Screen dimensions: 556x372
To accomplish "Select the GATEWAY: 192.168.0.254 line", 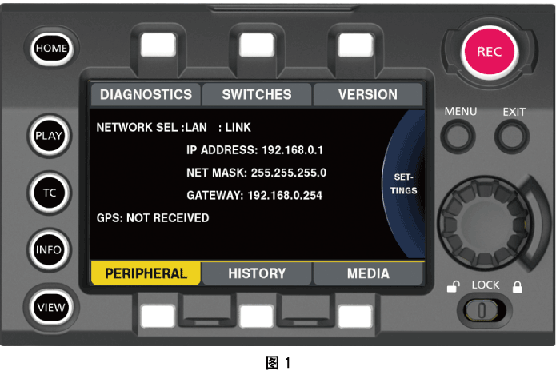I will 254,195.
